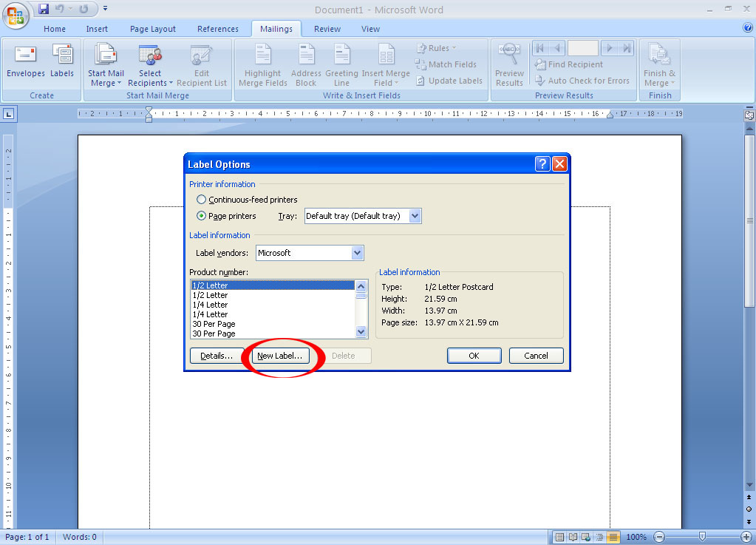Select highlighted 1/2 Letter product
Screen dimensions: 756x545
(x=273, y=285)
